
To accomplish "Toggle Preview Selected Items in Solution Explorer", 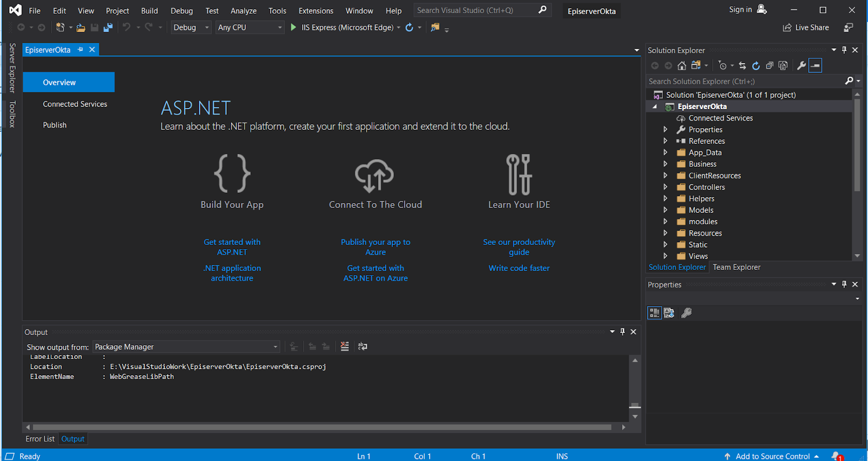I will [815, 66].
